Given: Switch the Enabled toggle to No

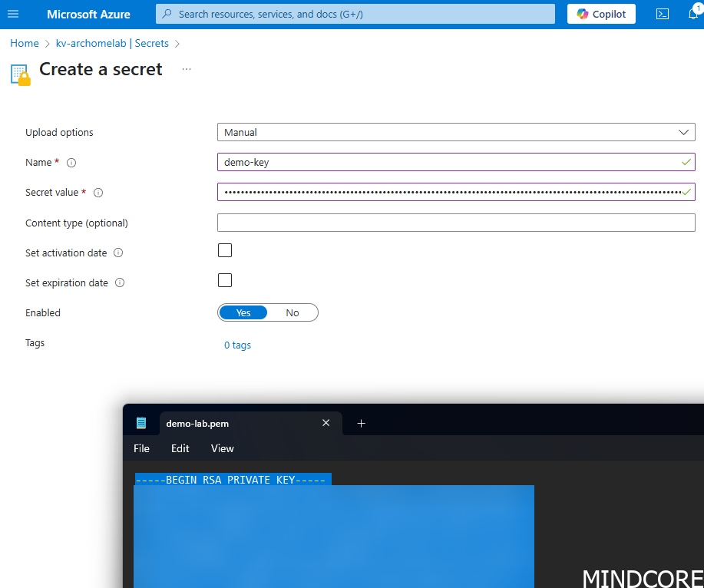Looking at the screenshot, I should [x=293, y=312].
